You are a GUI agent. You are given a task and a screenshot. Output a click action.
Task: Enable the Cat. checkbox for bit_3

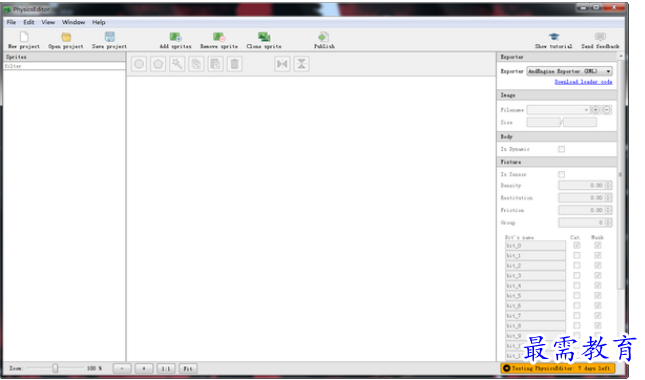pyautogui.click(x=577, y=276)
